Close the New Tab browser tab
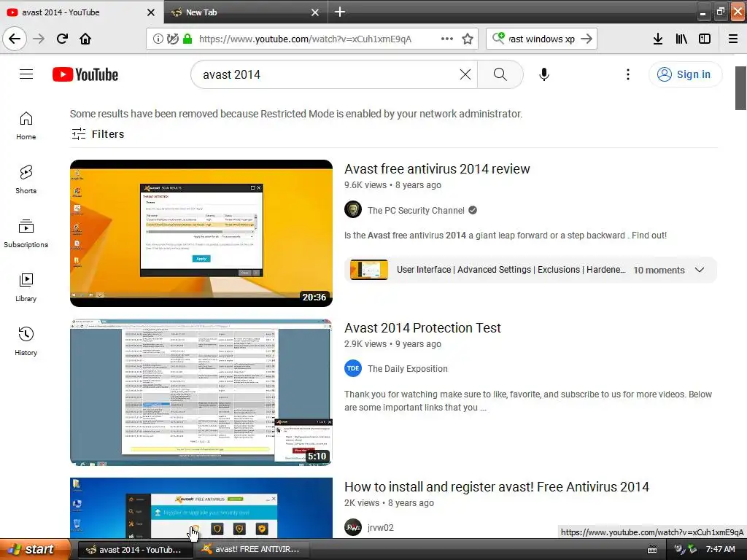747x560 pixels. (x=315, y=12)
